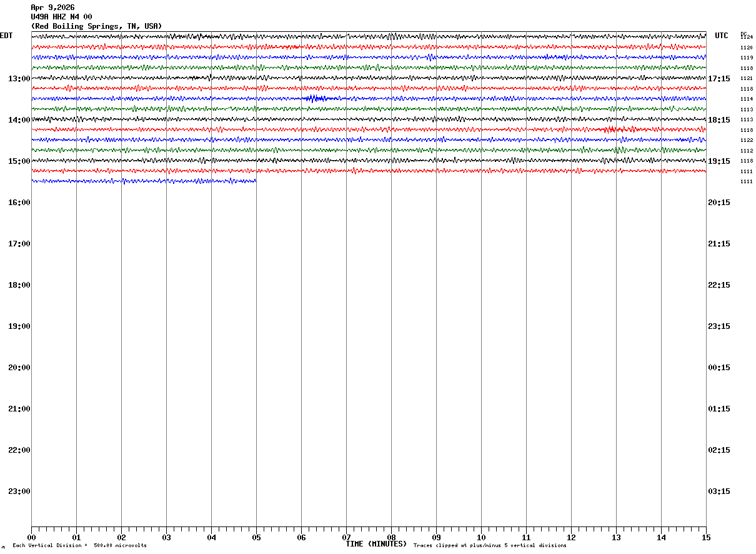
Task: Click the '22:15' UTC time label
Action: coord(719,285)
